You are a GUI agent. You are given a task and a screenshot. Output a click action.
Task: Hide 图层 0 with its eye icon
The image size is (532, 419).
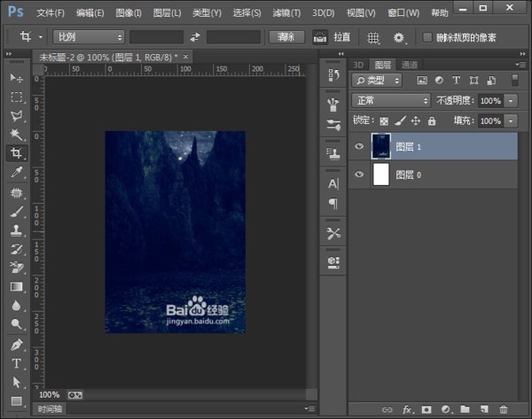coord(359,175)
